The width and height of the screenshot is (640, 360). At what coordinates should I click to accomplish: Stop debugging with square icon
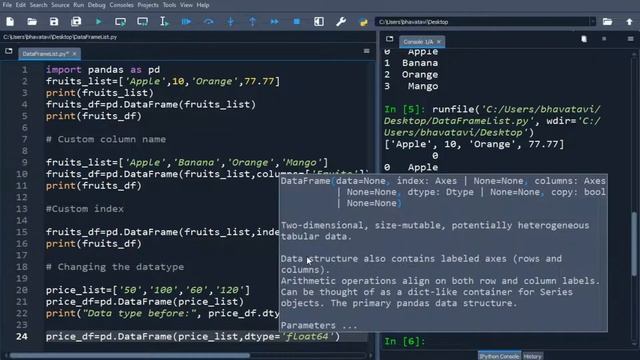(297, 22)
